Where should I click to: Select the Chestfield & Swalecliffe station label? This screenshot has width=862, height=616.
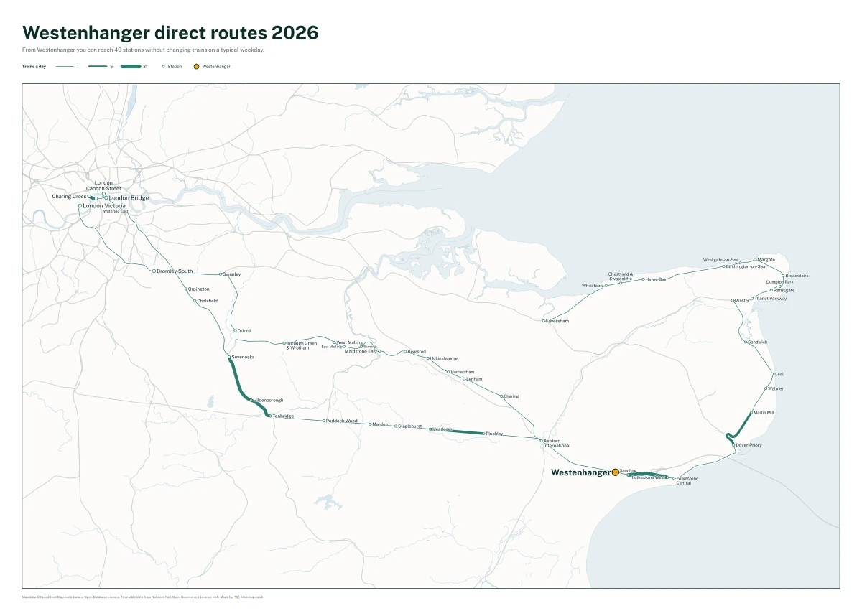(x=621, y=276)
